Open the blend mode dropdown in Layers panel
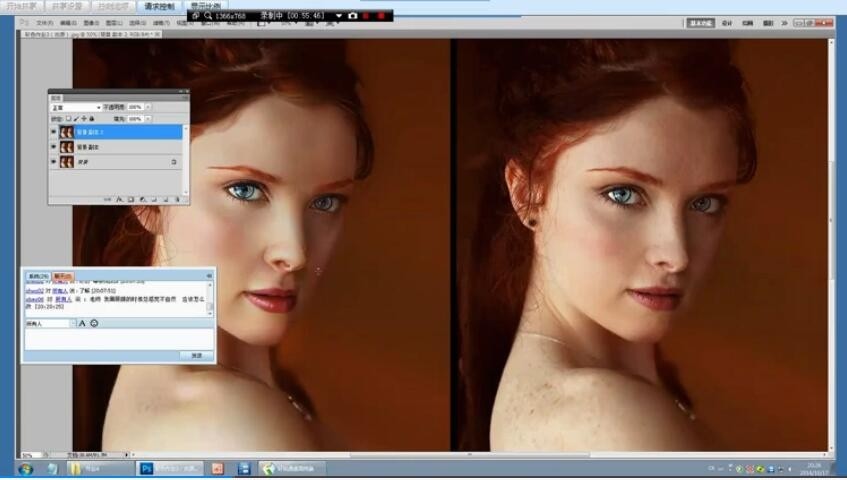Screen dimensions: 847x480 [x=75, y=107]
